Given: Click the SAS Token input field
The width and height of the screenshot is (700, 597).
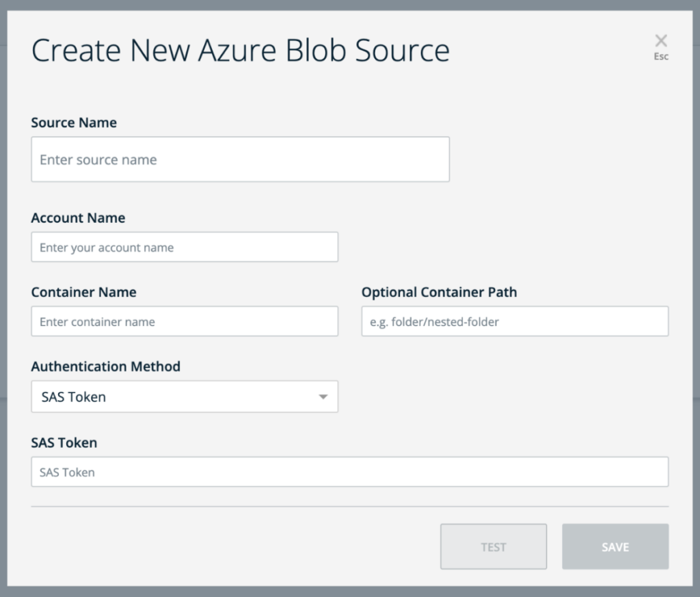Looking at the screenshot, I should pyautogui.click(x=349, y=471).
